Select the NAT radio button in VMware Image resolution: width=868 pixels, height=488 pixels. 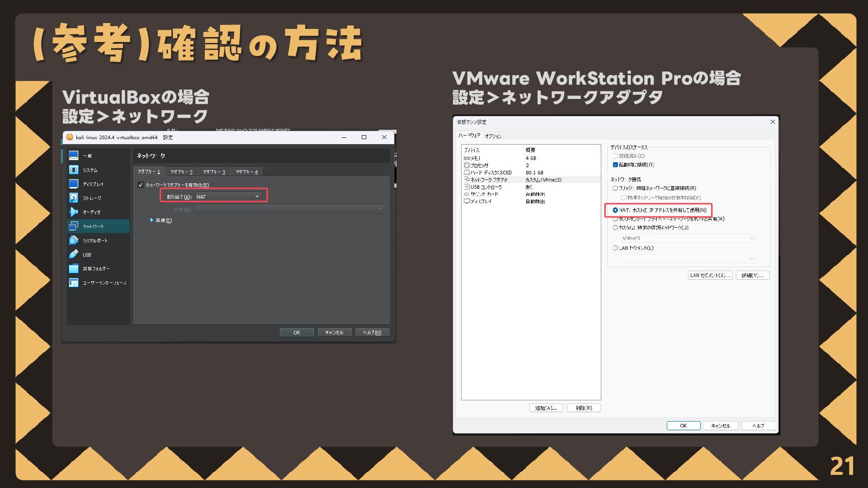[x=615, y=210]
